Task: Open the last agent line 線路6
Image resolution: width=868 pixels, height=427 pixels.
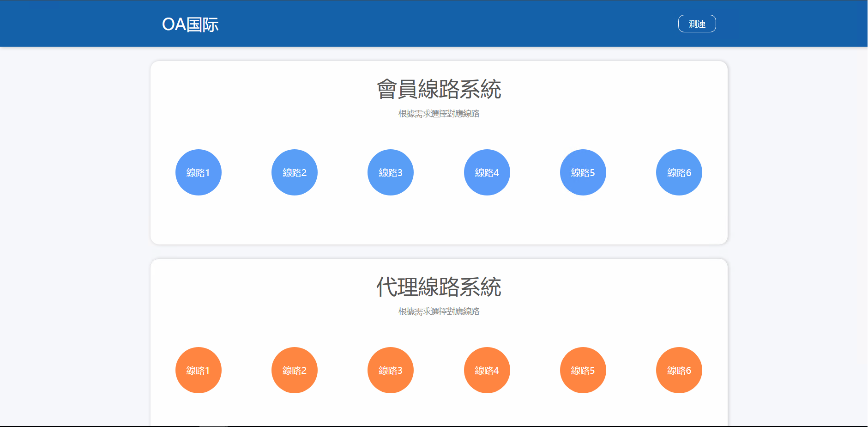Action: (x=679, y=370)
